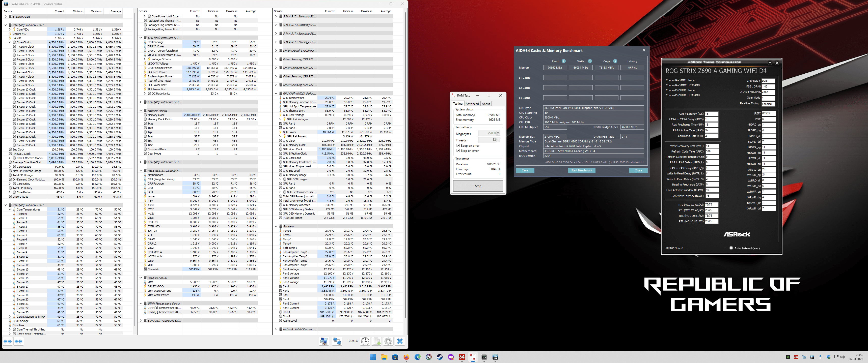Click HWiNFO collapse-columns arrows button
Image resolution: width=868 pixels, height=363 pixels.
18,341
